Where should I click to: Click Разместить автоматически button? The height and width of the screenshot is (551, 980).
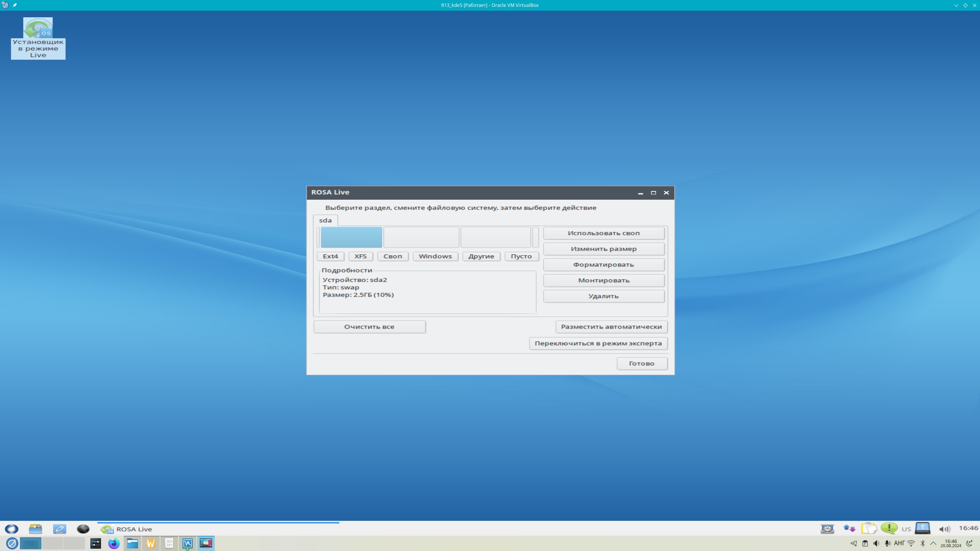tap(611, 327)
